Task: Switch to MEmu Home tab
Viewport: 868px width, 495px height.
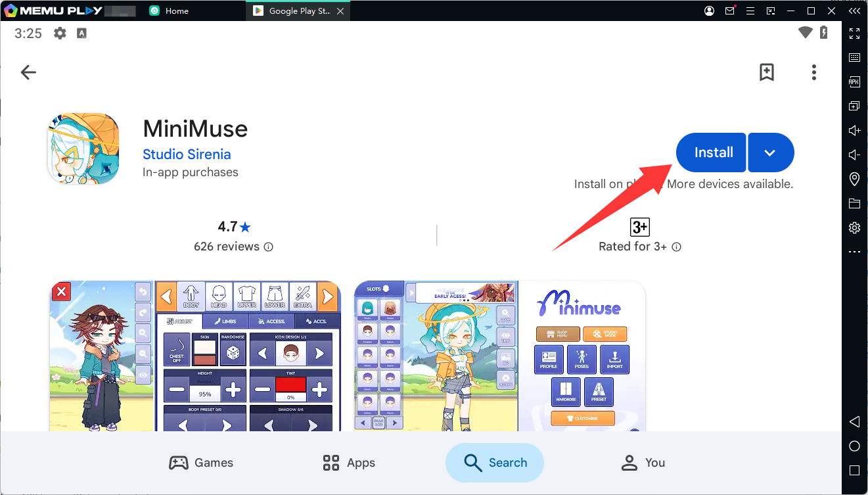Action: (170, 11)
